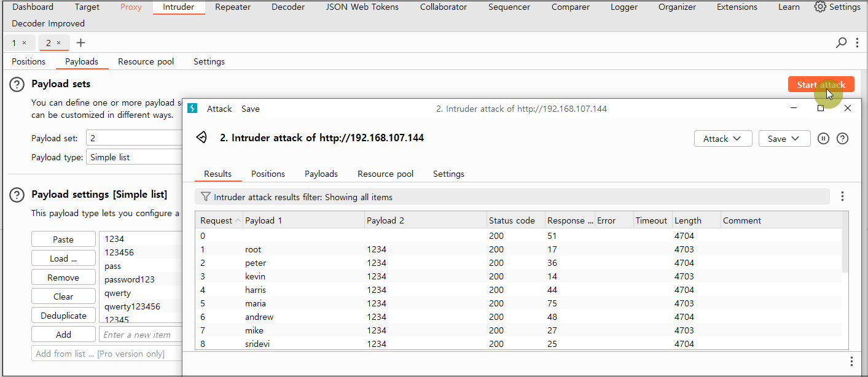Switch to the Dashboard tab

pyautogui.click(x=33, y=7)
